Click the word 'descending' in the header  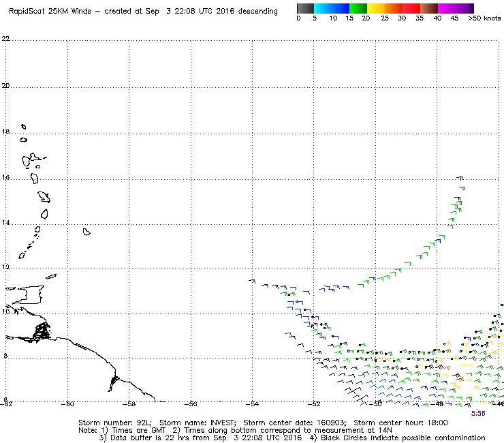coord(257,12)
